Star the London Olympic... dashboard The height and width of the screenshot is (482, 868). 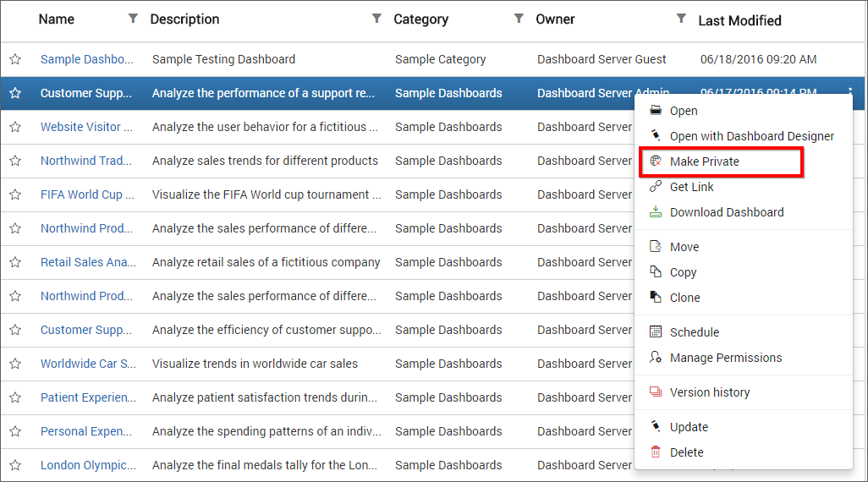[x=15, y=465]
